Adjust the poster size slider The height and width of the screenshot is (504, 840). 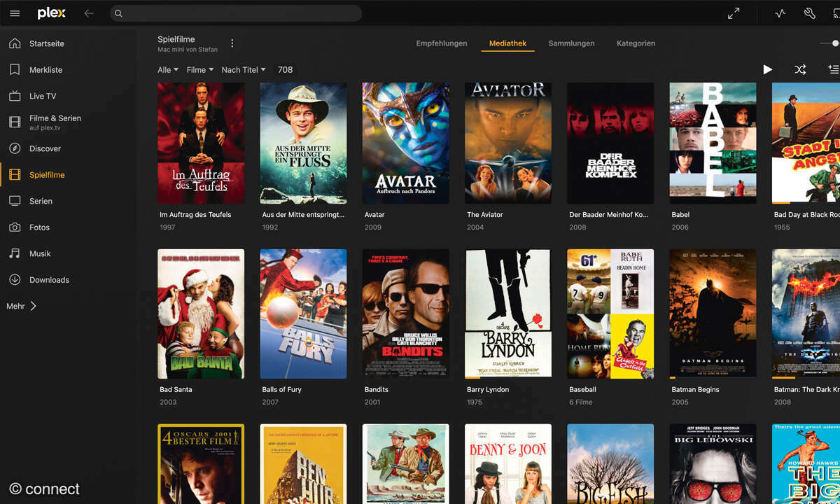pos(834,43)
